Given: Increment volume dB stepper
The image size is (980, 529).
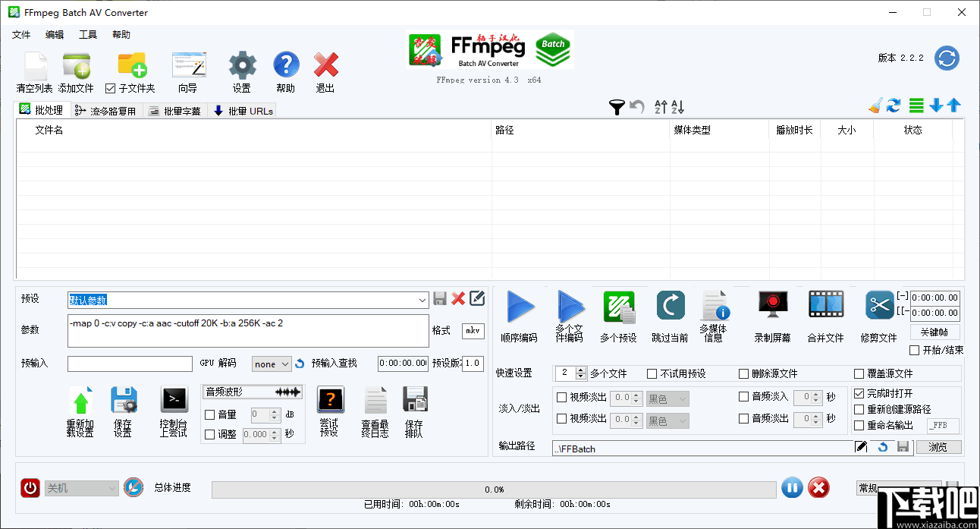Looking at the screenshot, I should coord(275,412).
